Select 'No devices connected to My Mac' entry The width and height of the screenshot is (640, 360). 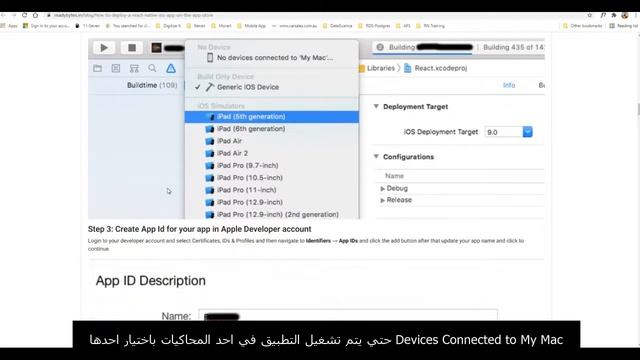tap(271, 58)
